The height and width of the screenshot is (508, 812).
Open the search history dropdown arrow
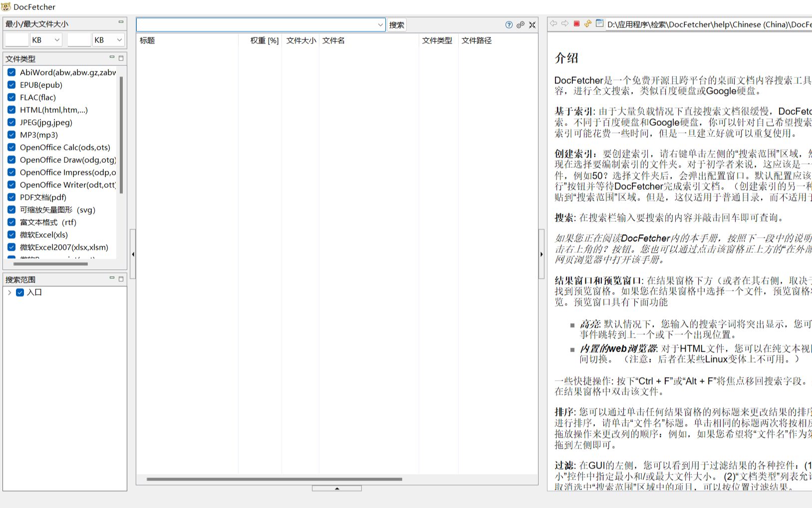click(x=380, y=25)
